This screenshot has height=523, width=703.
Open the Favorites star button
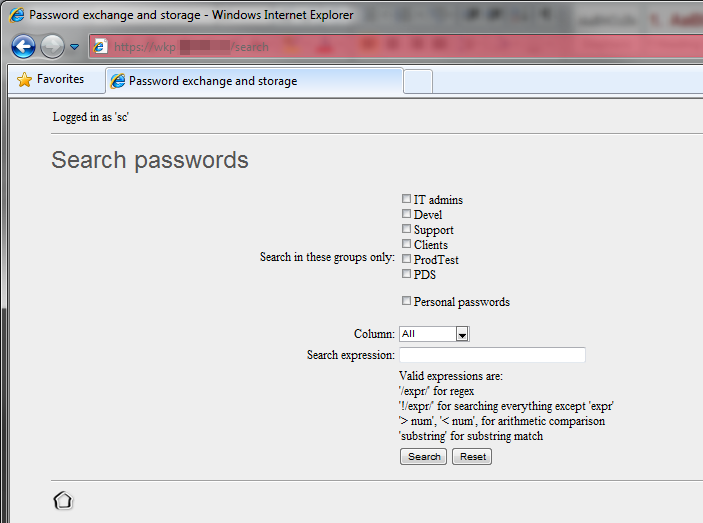coord(50,79)
